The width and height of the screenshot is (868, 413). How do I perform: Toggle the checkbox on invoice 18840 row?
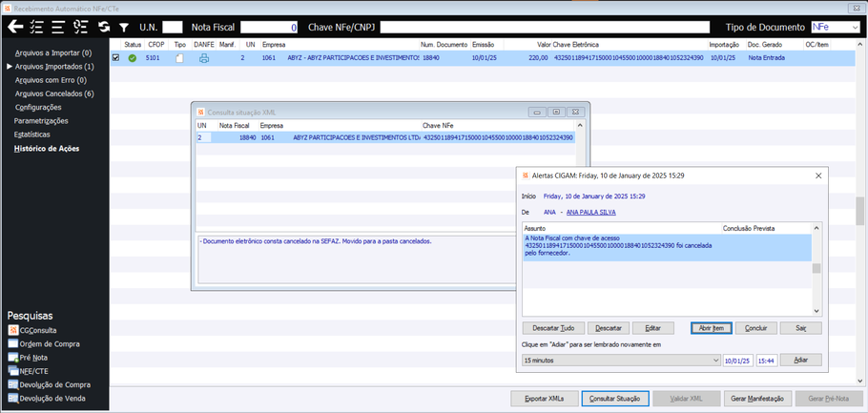(x=115, y=57)
